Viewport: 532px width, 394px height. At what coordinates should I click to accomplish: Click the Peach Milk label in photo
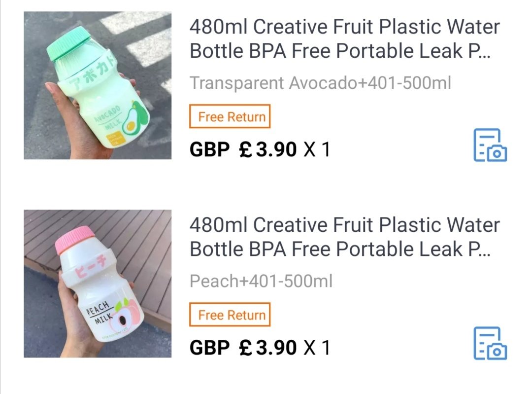click(100, 313)
